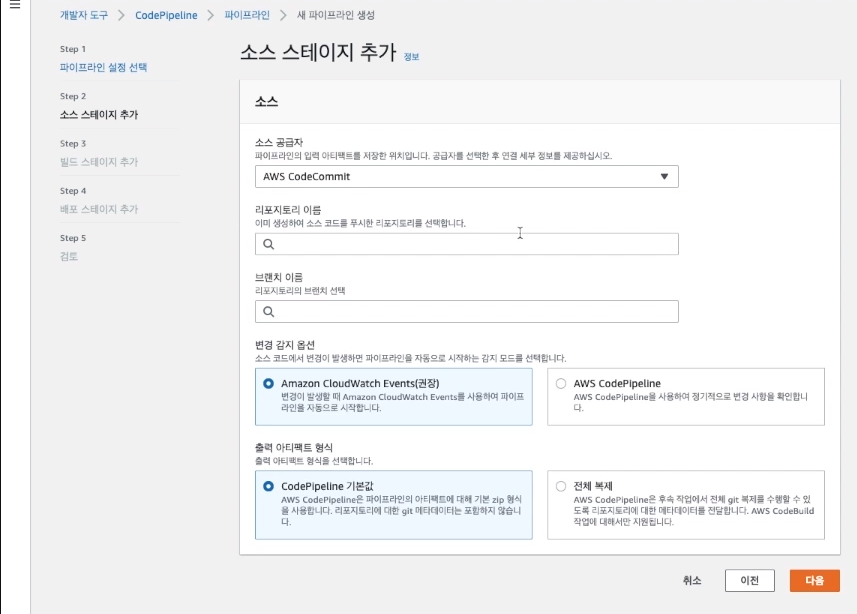857x614 pixels.
Task: Choose 전체 복제 full clone option
Action: pyautogui.click(x=561, y=486)
